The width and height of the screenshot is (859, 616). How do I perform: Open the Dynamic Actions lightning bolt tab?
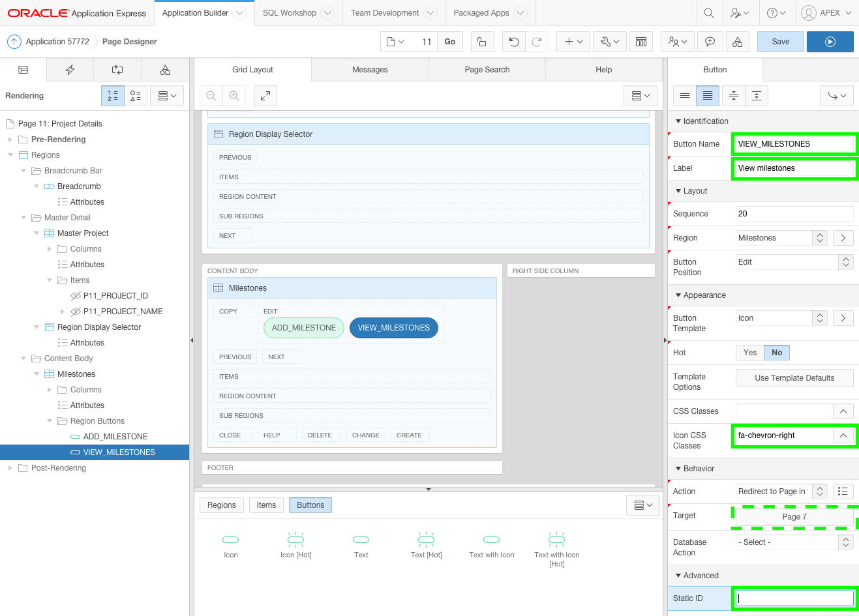pos(70,69)
